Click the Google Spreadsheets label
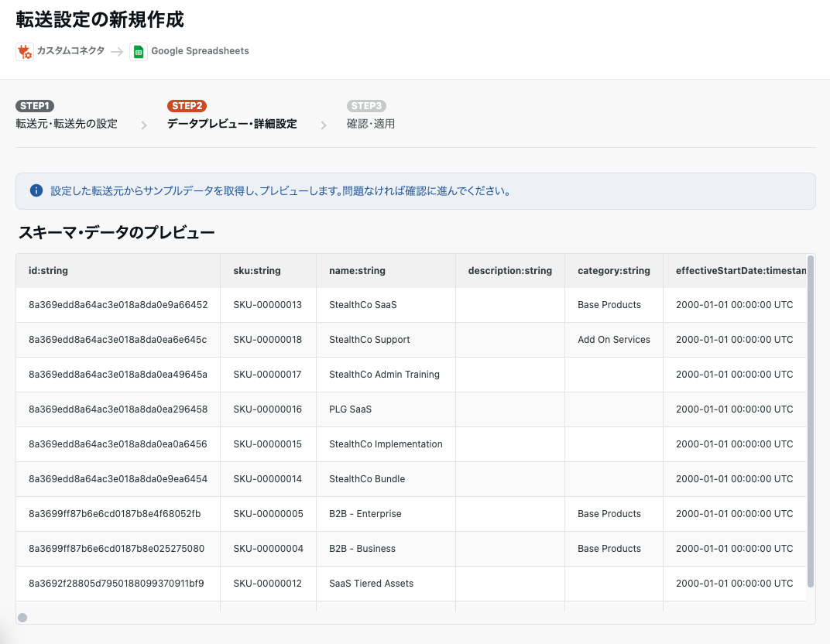This screenshot has width=830, height=644. (200, 51)
